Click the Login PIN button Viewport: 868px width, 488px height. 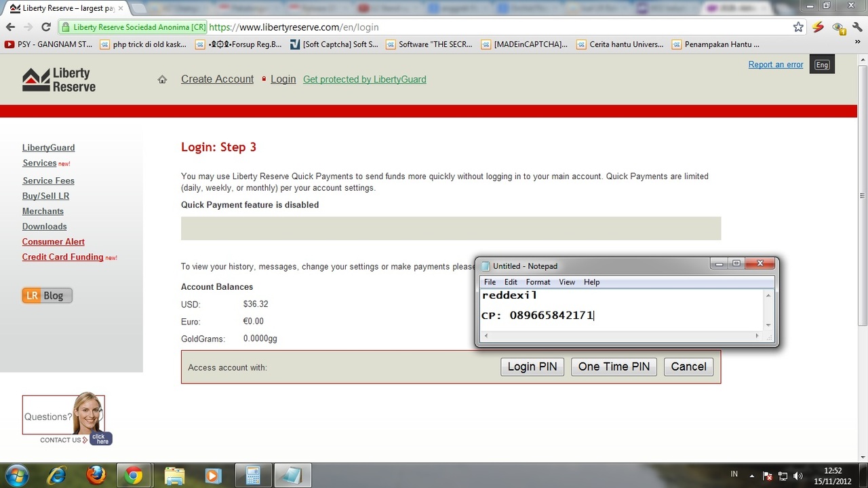(532, 367)
